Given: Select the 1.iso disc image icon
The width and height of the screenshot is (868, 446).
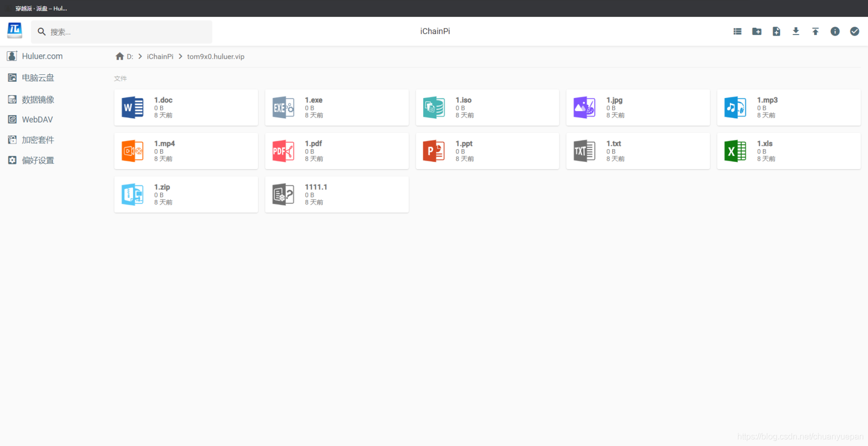Looking at the screenshot, I should 434,107.
